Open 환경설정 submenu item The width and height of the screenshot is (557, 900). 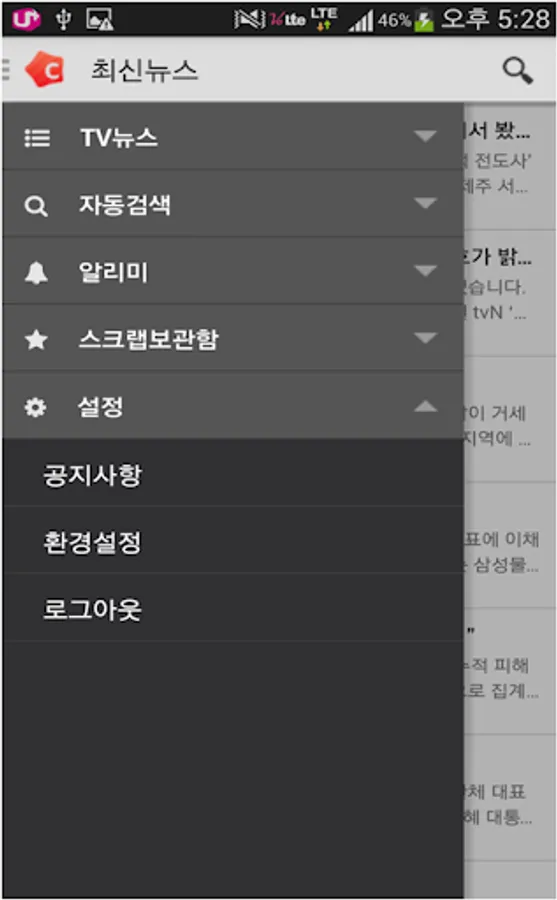[x=233, y=540]
